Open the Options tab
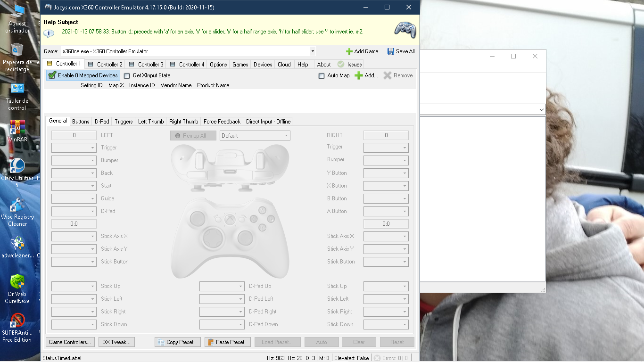The width and height of the screenshot is (644, 362). 218,65
